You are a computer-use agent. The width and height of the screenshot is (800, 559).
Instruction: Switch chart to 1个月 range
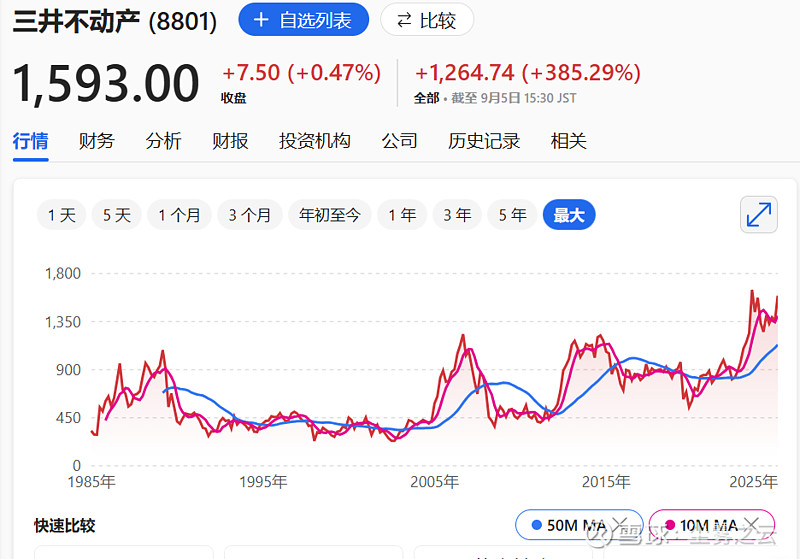[179, 215]
